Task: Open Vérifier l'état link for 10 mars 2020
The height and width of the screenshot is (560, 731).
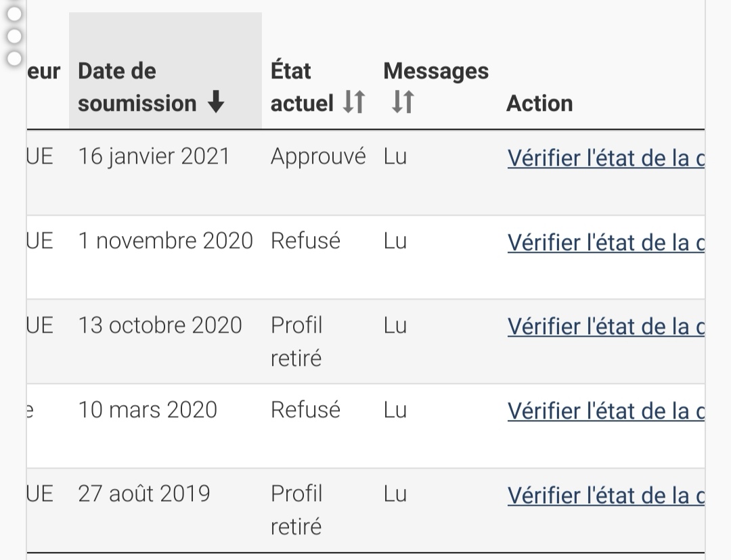Action: [606, 411]
